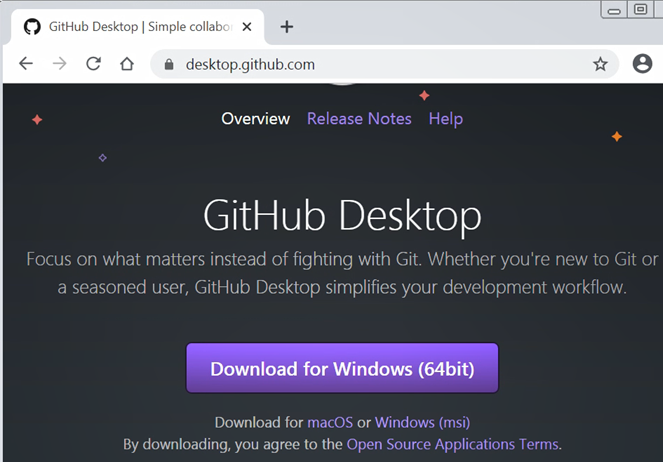Open the Open Source Applications Terms link

coord(452,444)
